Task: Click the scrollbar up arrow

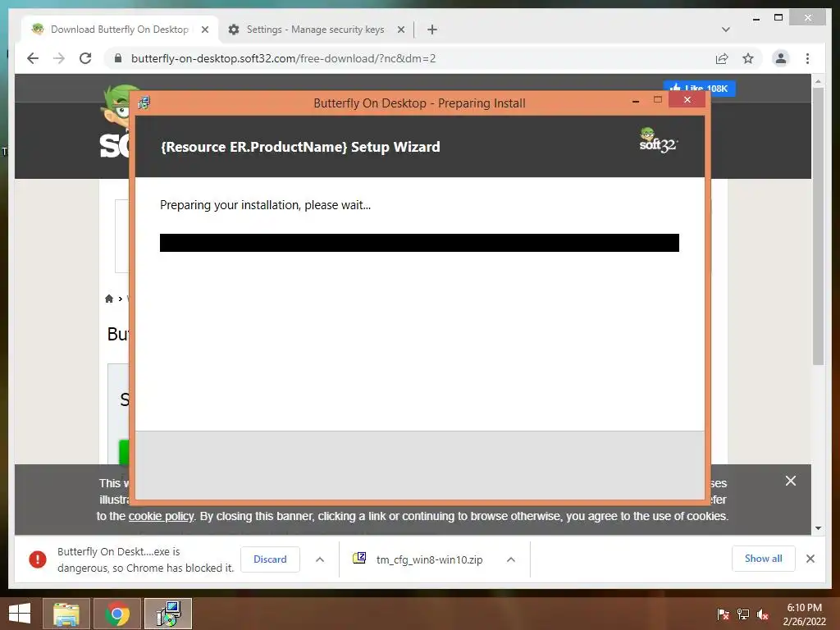Action: click(818, 81)
